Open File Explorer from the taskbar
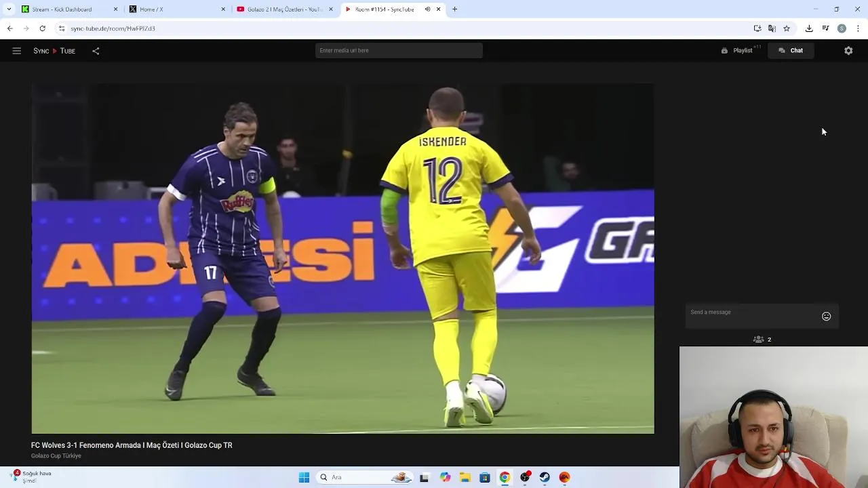 pyautogui.click(x=465, y=477)
